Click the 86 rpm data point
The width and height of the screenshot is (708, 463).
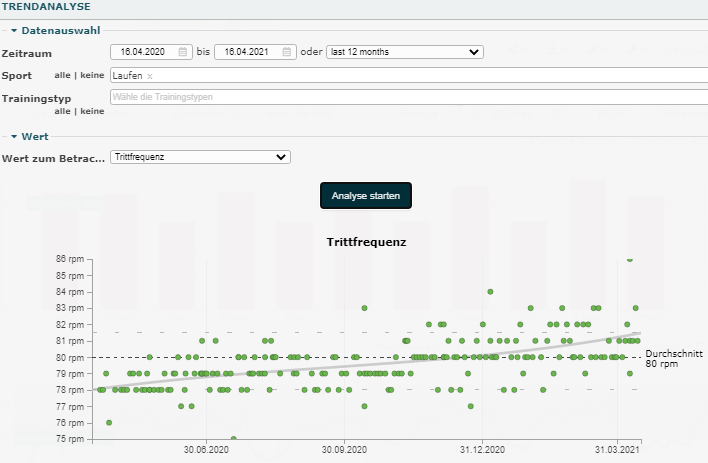click(630, 259)
